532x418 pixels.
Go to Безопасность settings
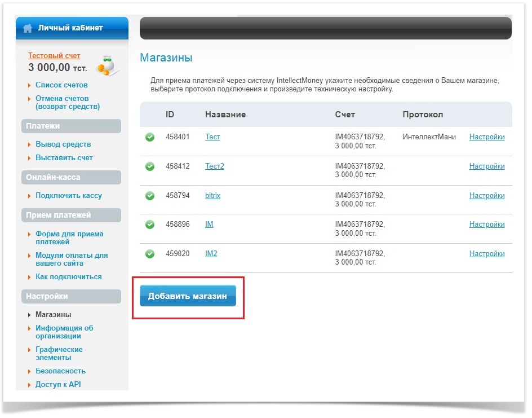point(61,371)
